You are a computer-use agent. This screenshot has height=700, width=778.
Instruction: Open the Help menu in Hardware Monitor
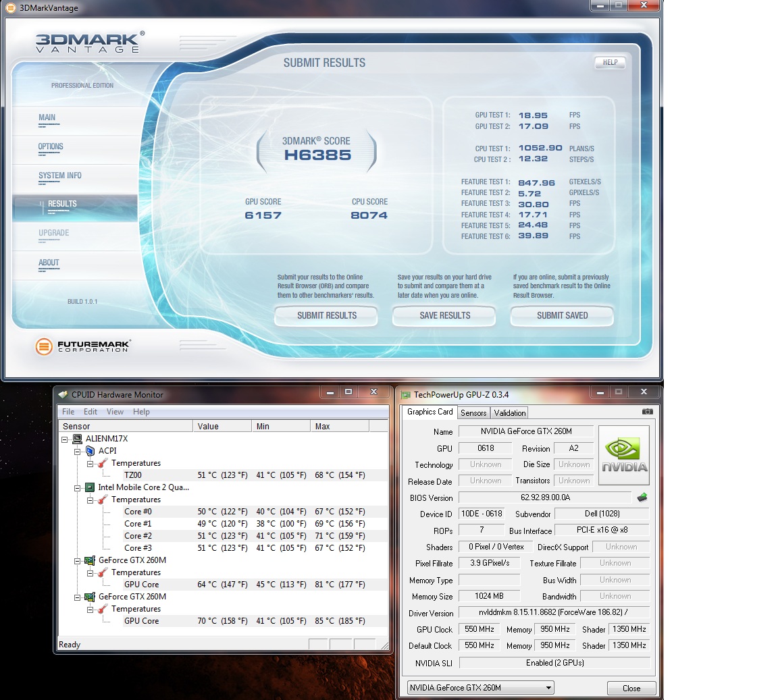pos(141,412)
